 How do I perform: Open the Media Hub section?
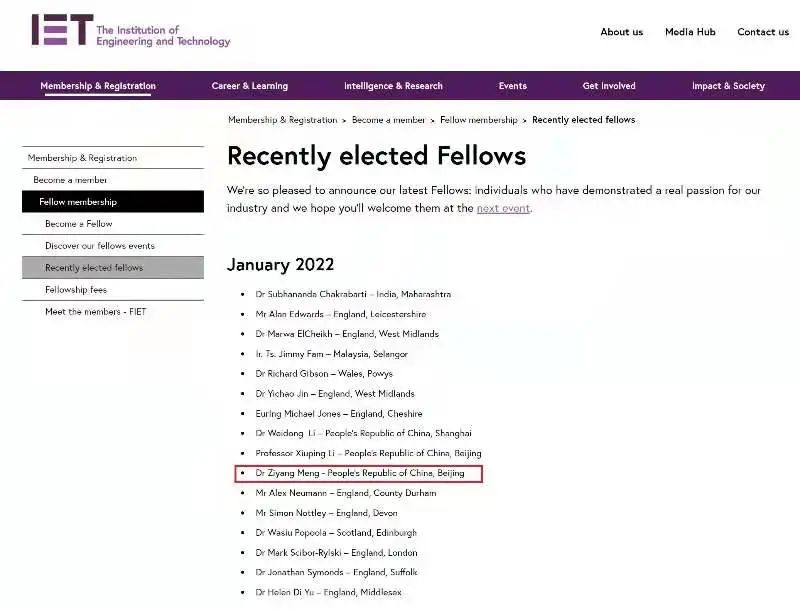pyautogui.click(x=690, y=31)
